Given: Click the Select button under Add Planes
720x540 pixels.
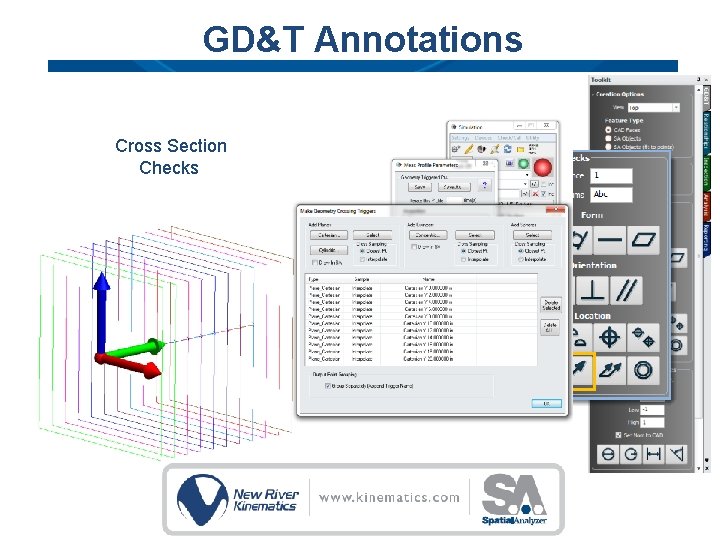Looking at the screenshot, I should (x=372, y=235).
